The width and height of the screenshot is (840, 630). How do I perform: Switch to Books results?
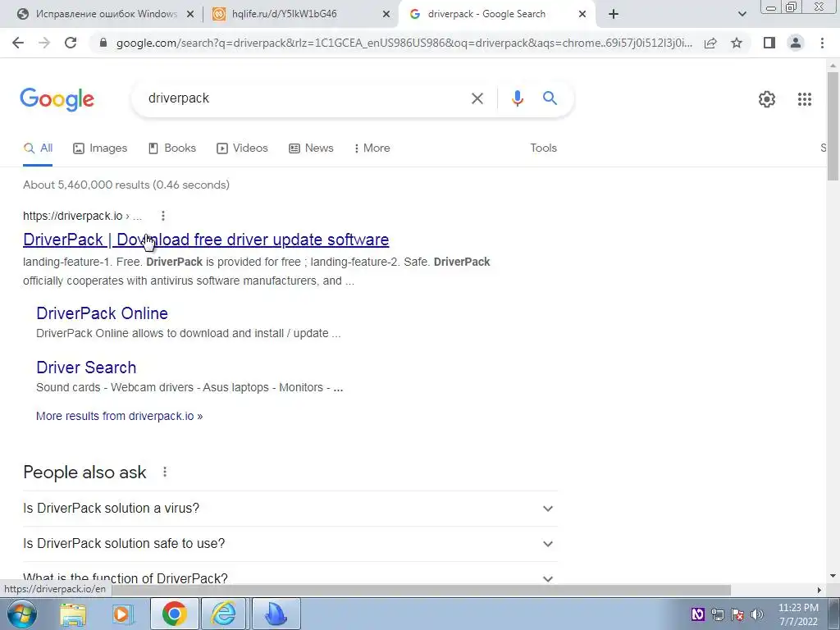point(172,148)
